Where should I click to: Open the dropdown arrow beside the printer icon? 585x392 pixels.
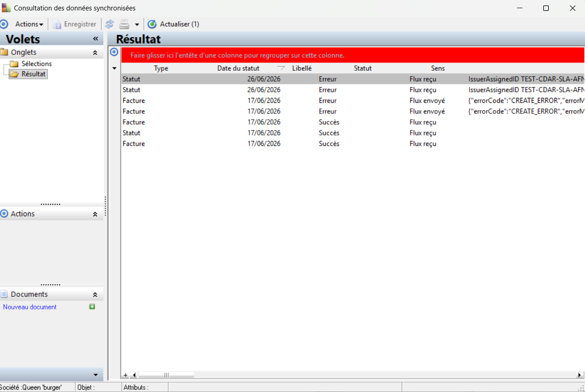pyautogui.click(x=136, y=24)
